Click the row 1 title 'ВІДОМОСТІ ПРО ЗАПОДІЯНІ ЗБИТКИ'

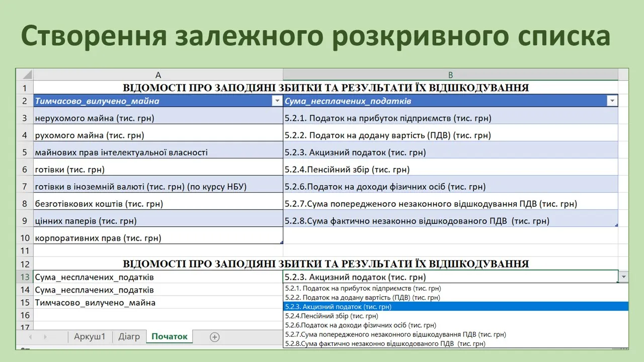(326, 88)
